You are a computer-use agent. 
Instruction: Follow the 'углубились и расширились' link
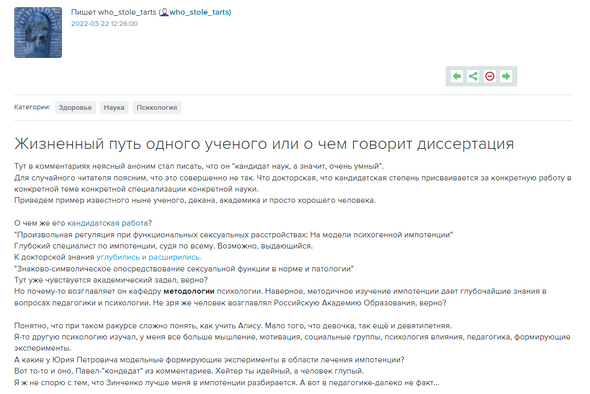tap(149, 257)
